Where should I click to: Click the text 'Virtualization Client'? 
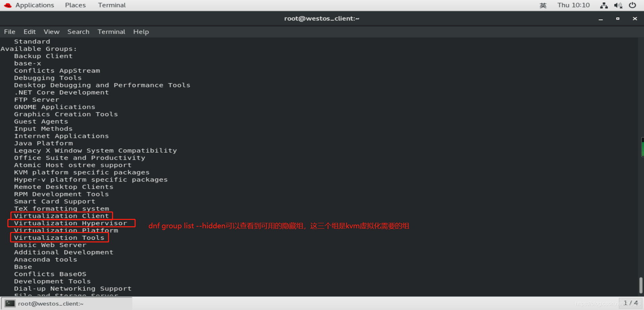click(62, 216)
